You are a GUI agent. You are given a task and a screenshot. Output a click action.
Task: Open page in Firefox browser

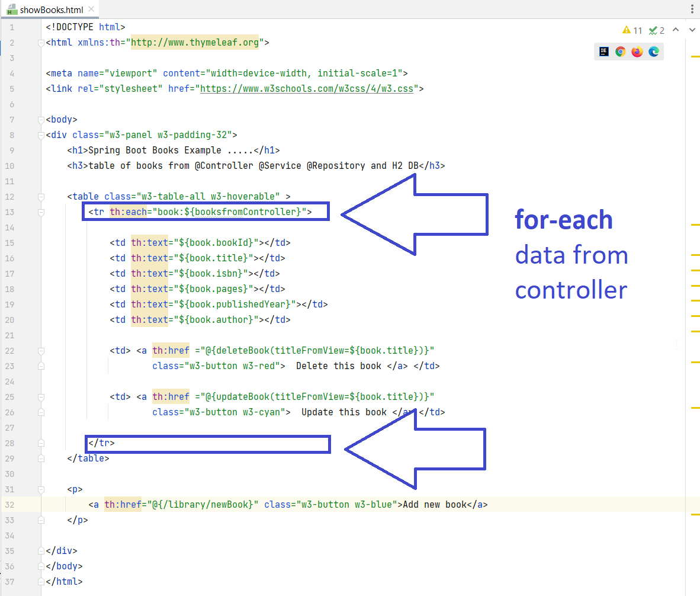tap(637, 52)
